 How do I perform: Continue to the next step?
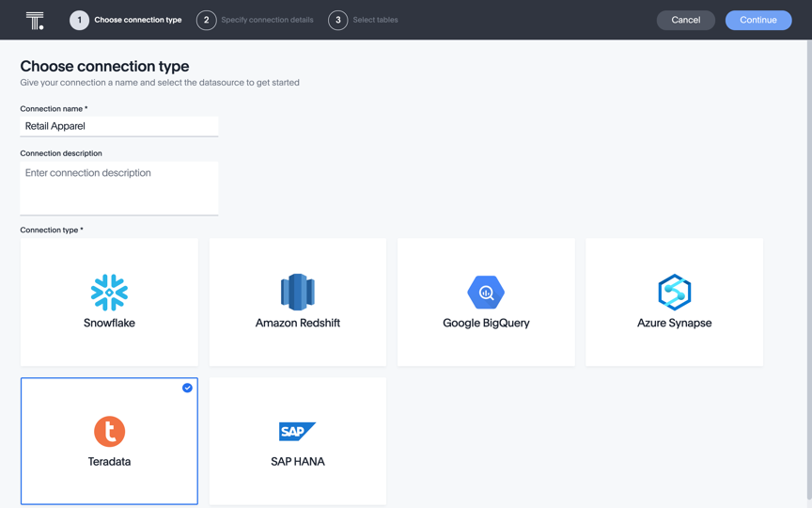(758, 20)
